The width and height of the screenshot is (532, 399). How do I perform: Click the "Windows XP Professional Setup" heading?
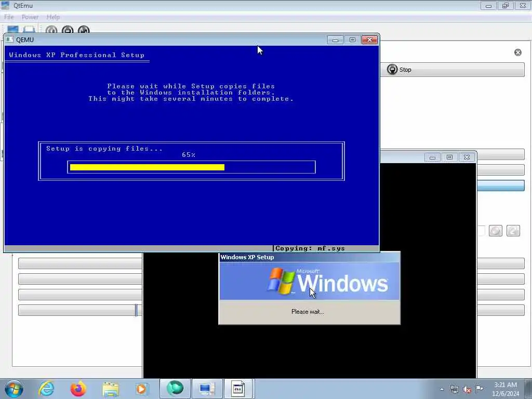click(77, 55)
